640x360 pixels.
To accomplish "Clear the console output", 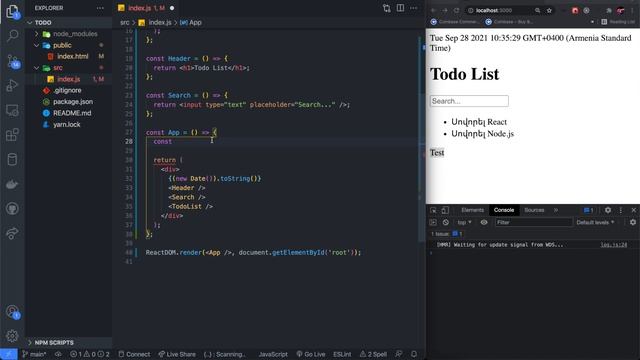I will tap(446, 222).
